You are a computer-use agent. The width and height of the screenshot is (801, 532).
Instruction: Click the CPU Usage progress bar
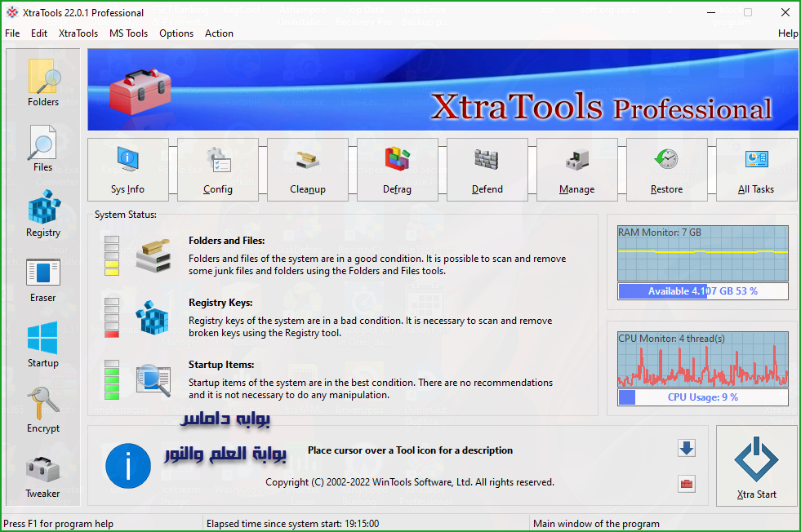click(x=703, y=397)
